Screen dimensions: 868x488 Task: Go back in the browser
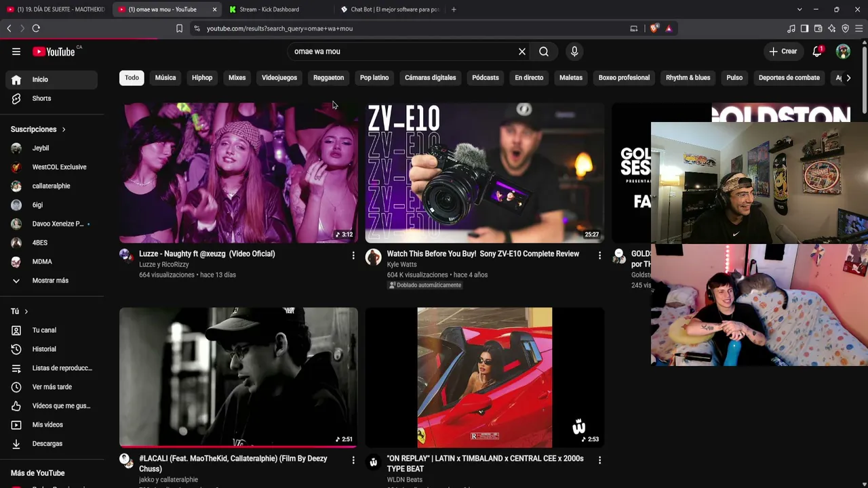coord(9,28)
